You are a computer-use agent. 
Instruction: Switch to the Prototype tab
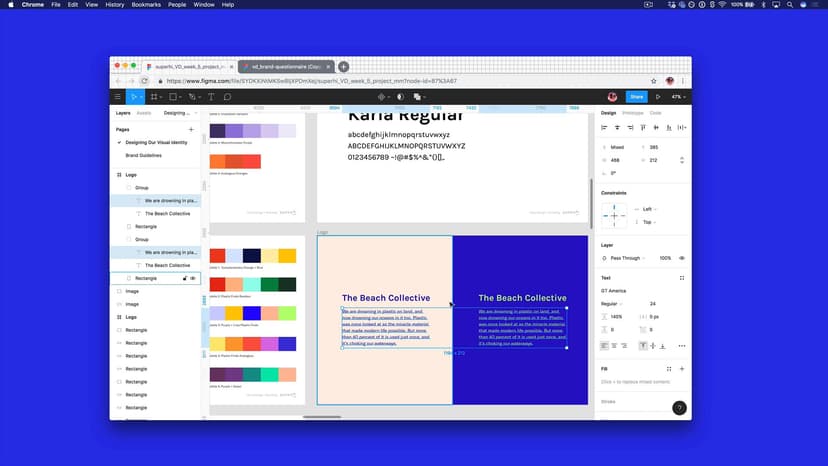[x=632, y=113]
